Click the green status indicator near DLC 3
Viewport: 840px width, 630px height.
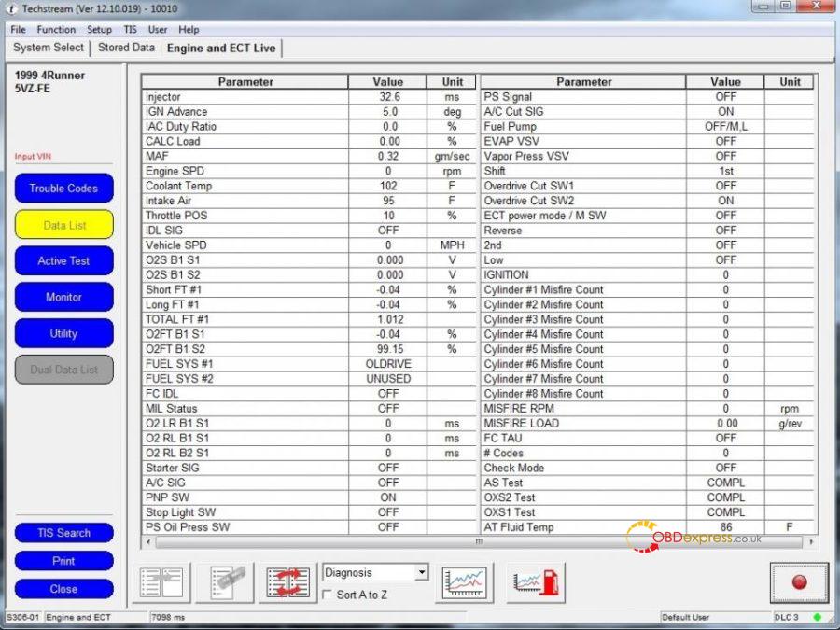click(816, 617)
